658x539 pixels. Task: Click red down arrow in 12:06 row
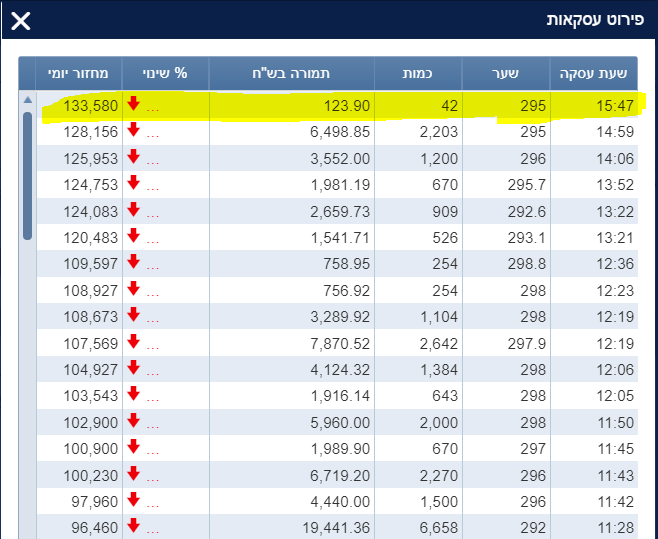[133, 368]
